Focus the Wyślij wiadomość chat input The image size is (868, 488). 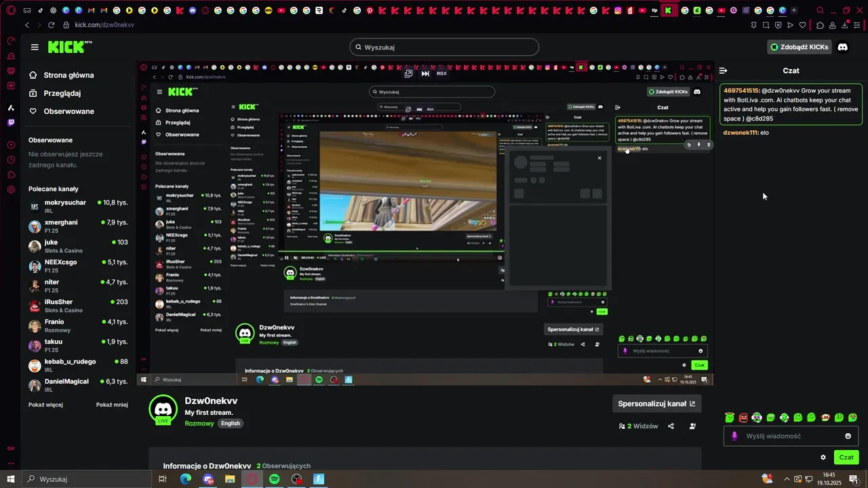(x=791, y=436)
